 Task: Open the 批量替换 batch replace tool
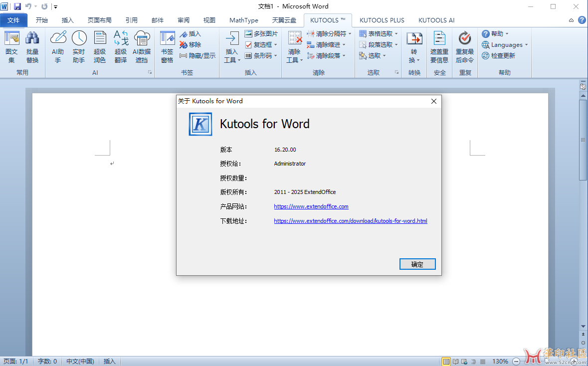click(x=32, y=47)
